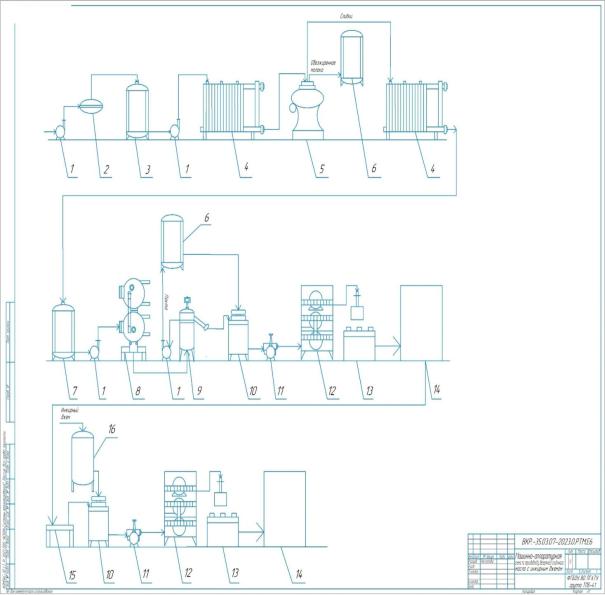Select the vertical tank symbol marked 3

[x=137, y=110]
